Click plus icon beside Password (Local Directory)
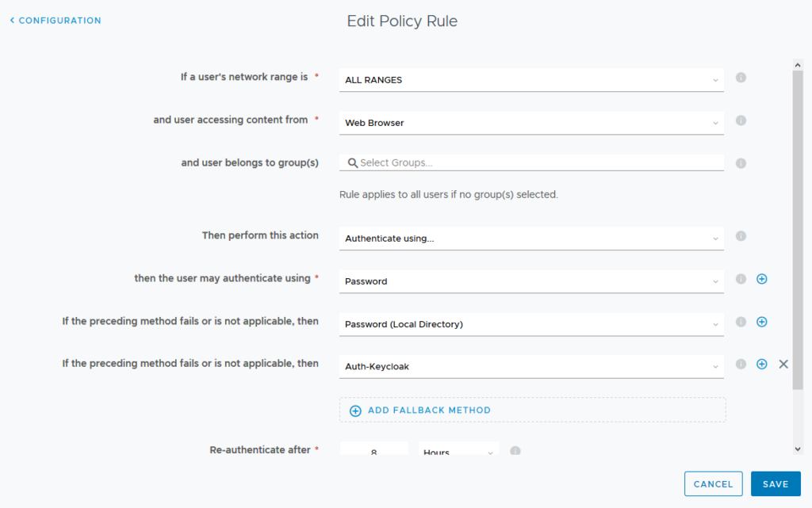This screenshot has height=508, width=812. click(762, 322)
